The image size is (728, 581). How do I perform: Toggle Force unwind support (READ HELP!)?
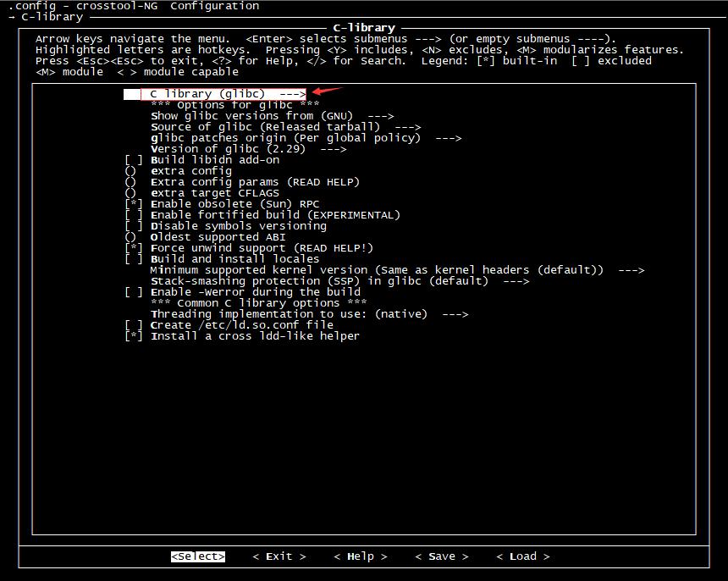pos(249,248)
